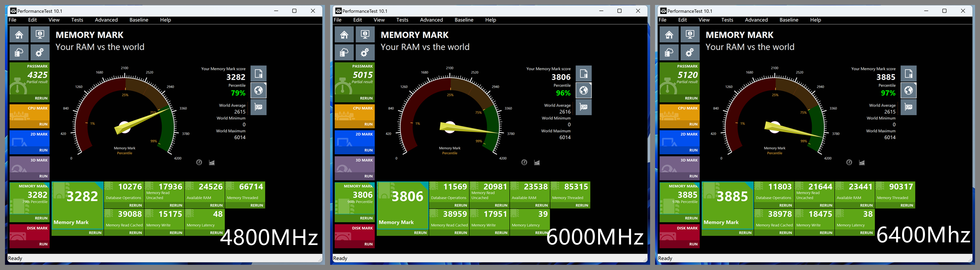Image resolution: width=980 pixels, height=270 pixels.
Task: Click the save results icon next to score 3885
Action: tap(909, 74)
